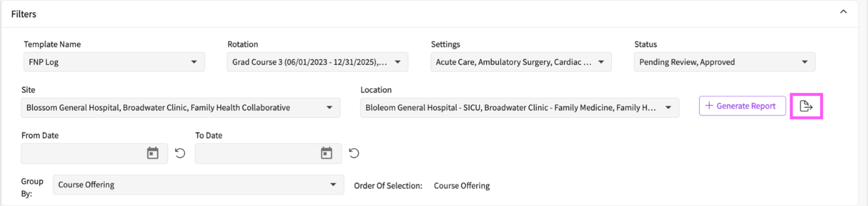Open the To Date calendar picker

tap(327, 153)
